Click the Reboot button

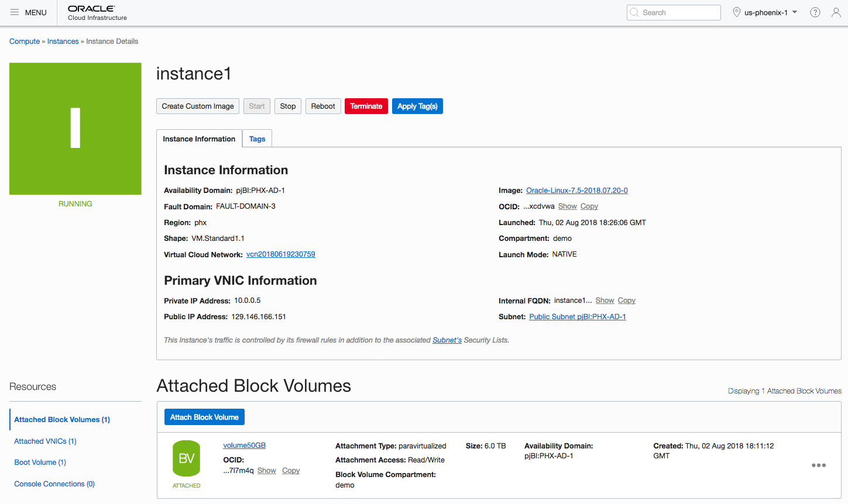[x=323, y=106]
